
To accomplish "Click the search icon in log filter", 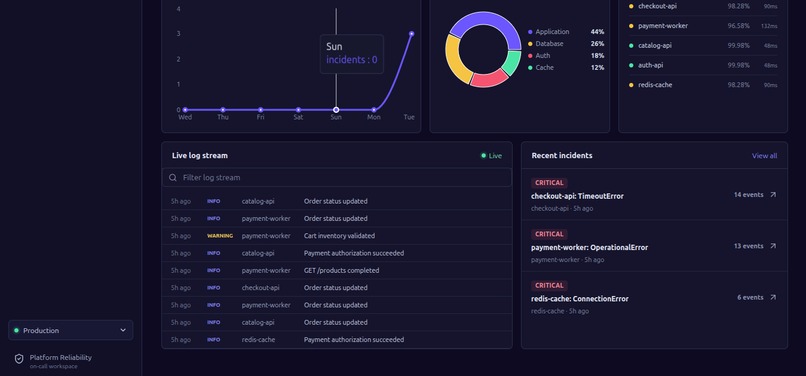I will (x=173, y=177).
